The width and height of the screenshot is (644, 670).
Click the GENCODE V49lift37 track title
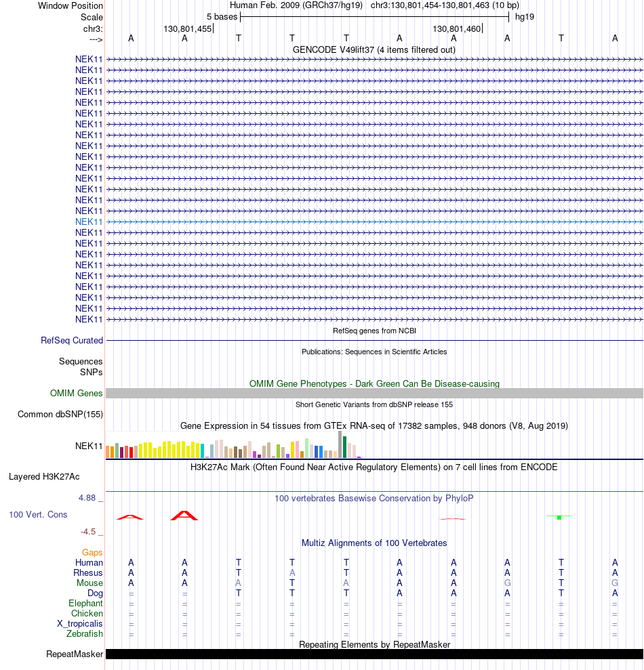(374, 49)
